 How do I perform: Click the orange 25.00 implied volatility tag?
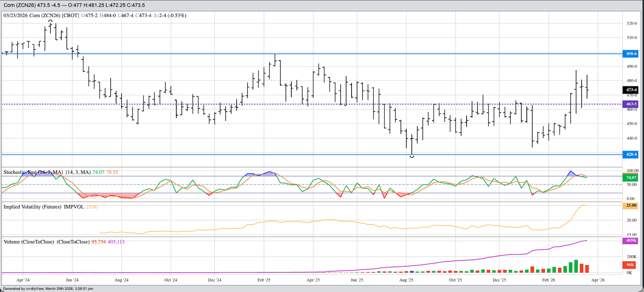click(x=631, y=205)
